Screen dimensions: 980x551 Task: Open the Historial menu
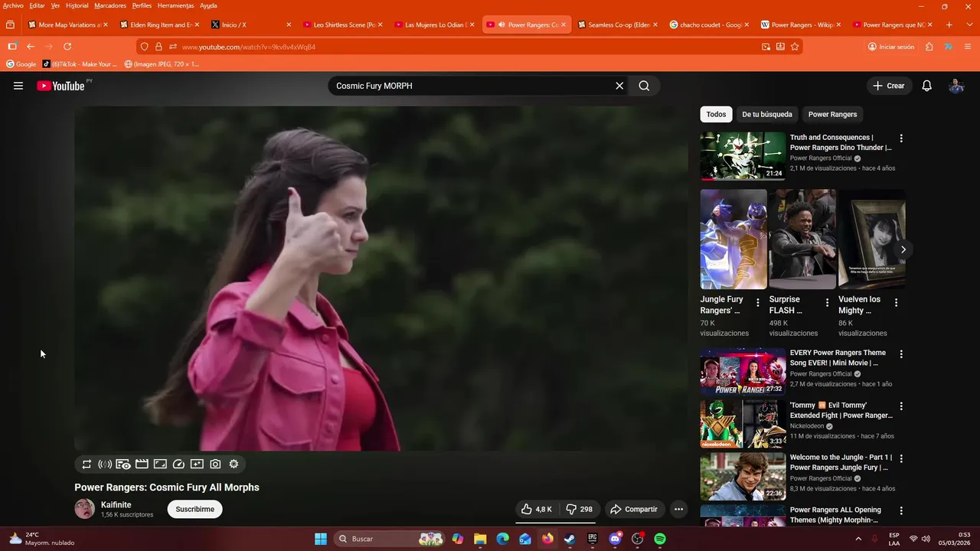tap(77, 5)
